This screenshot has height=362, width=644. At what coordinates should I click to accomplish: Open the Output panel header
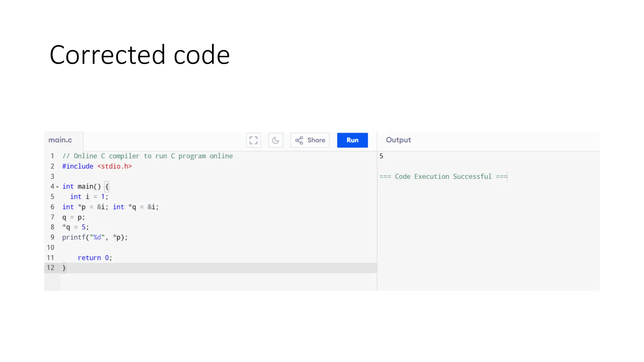point(398,140)
